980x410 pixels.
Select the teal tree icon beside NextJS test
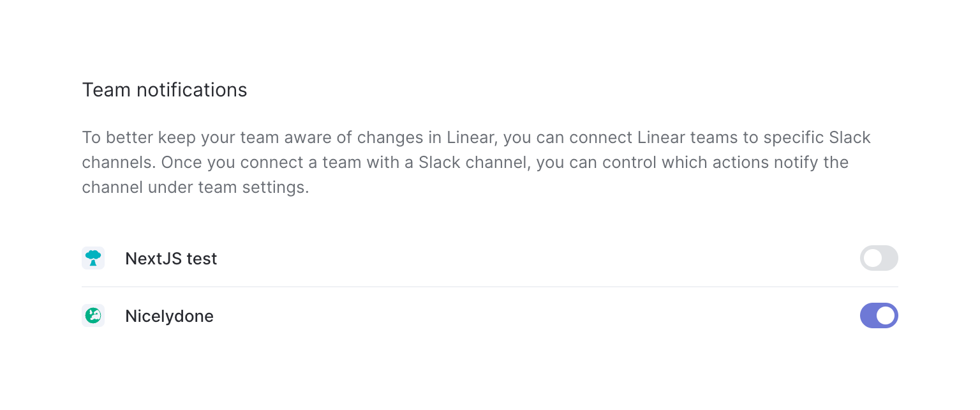click(x=93, y=258)
